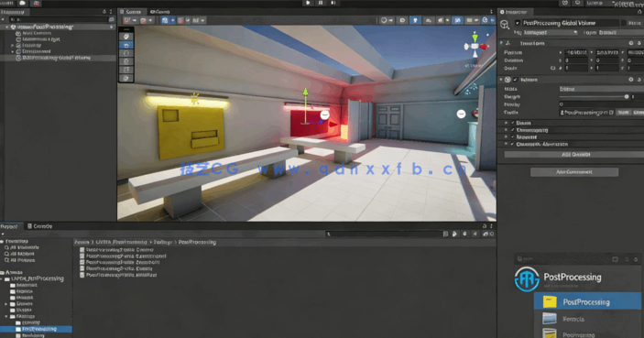Switch to the Game tab
Viewport: 644px width, 338px height.
[x=160, y=12]
